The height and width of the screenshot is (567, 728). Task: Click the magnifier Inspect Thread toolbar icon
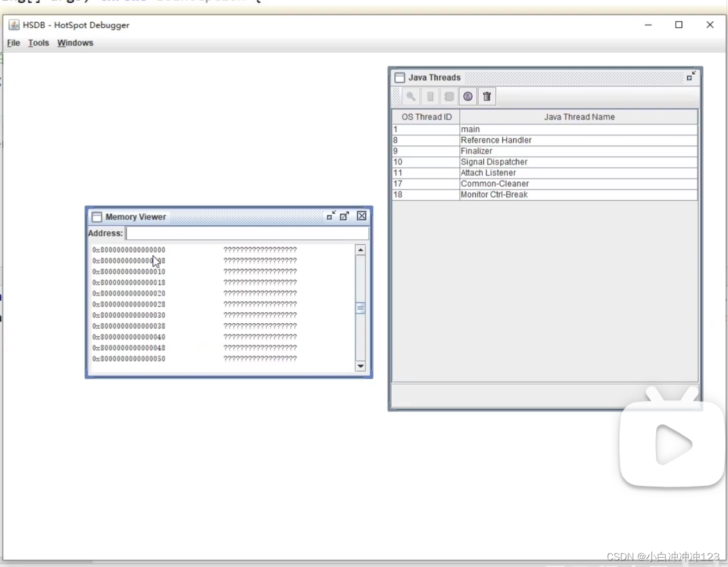coord(411,97)
